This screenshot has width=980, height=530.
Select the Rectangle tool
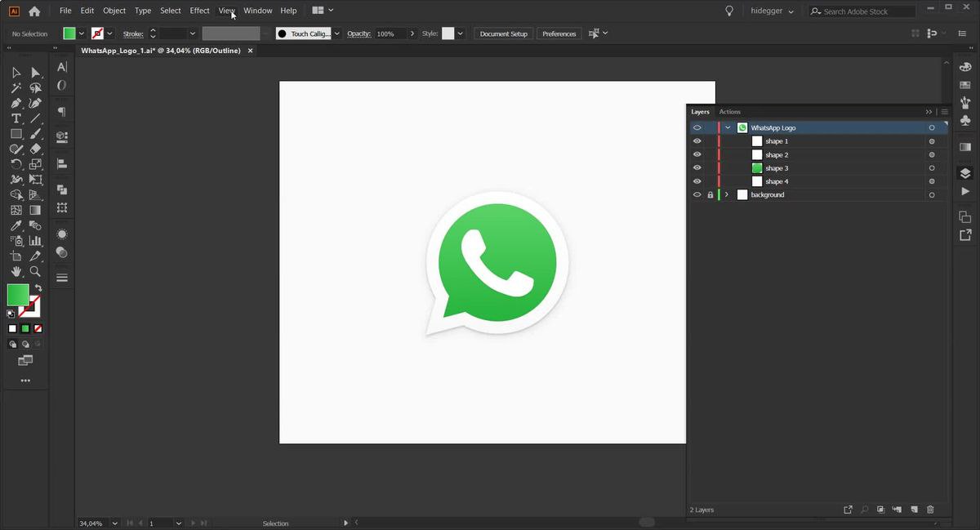click(16, 134)
